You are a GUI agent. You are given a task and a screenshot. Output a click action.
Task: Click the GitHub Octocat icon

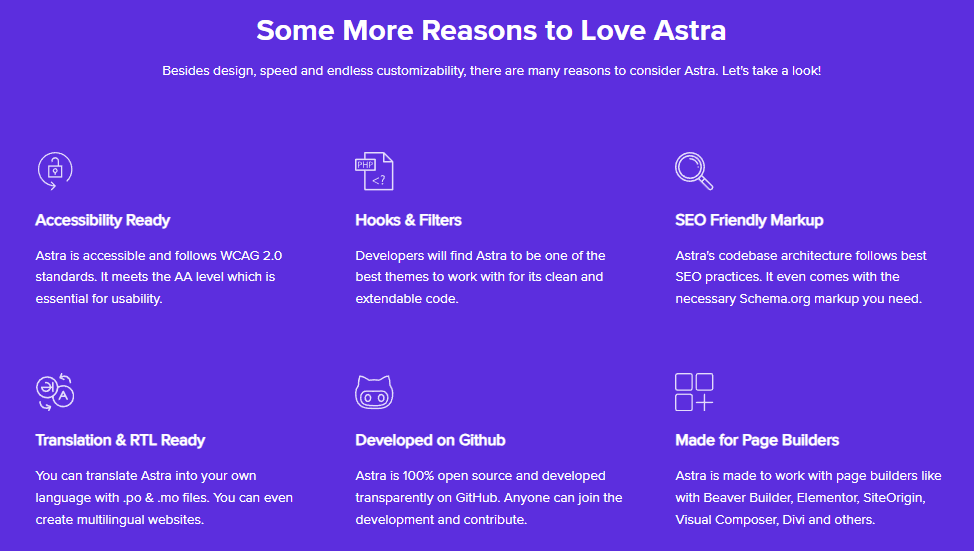point(374,392)
